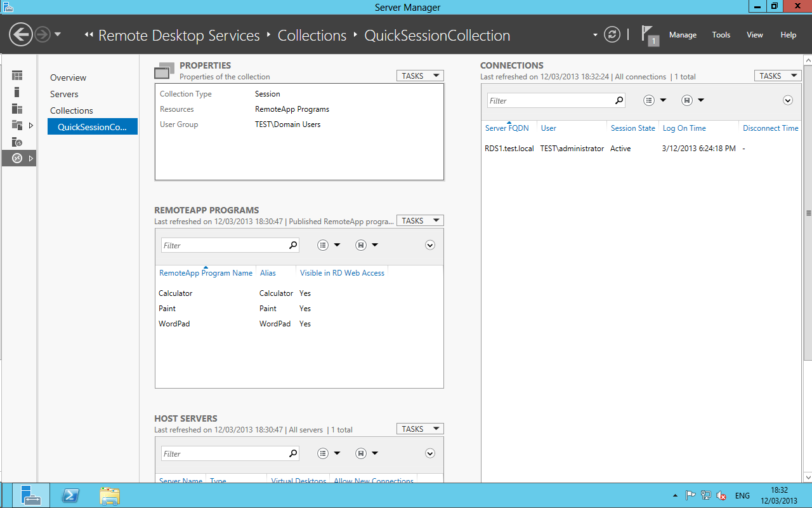Click the network tray icon
This screenshot has height=508, width=812.
click(706, 496)
